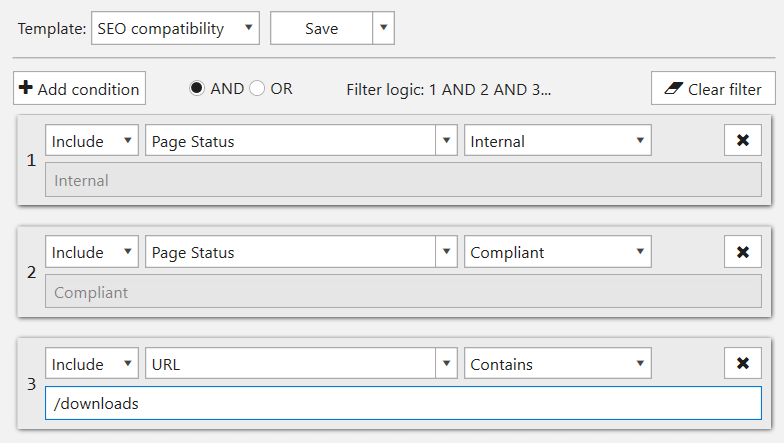Delete condition 2 using the X icon
The image size is (784, 443).
coord(742,252)
